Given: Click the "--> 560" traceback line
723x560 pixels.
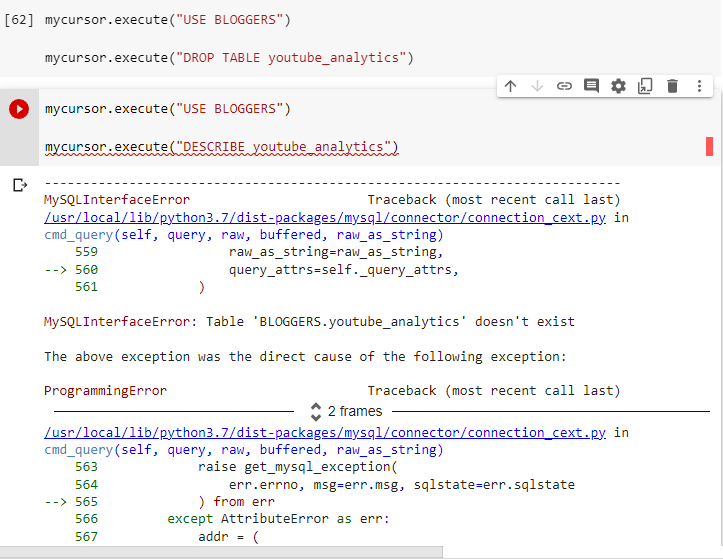Looking at the screenshot, I should click(251, 270).
